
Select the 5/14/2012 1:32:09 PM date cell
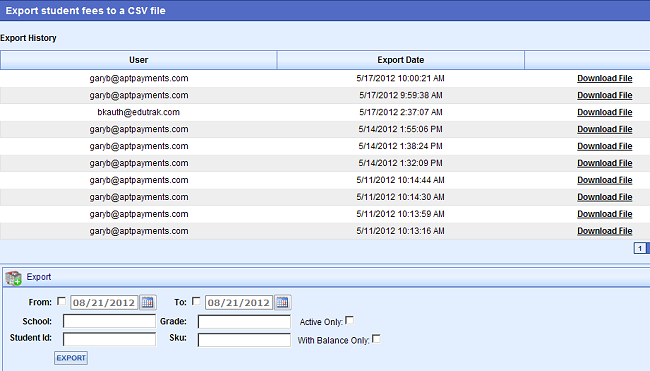[400, 163]
